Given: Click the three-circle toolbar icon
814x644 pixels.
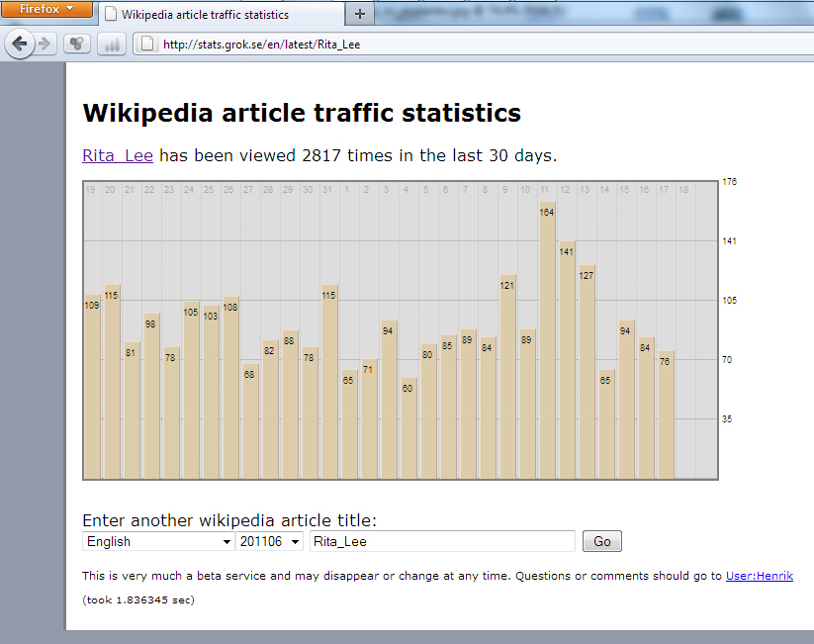Looking at the screenshot, I should click(x=77, y=44).
